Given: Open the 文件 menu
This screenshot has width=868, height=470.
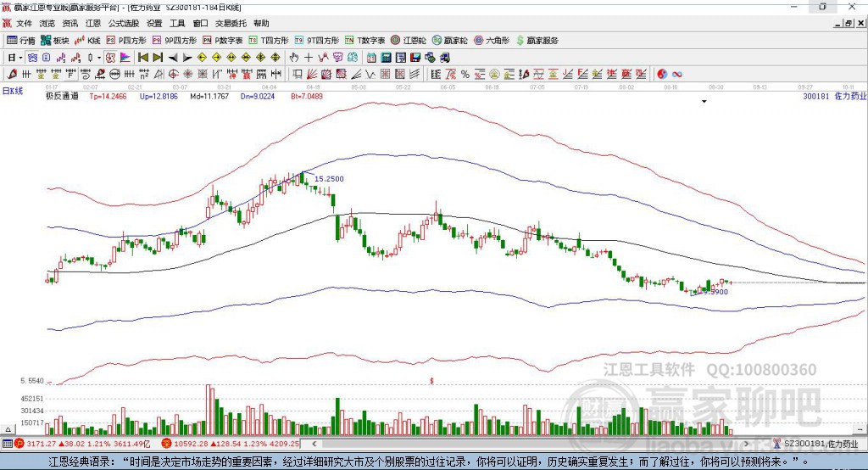Looking at the screenshot, I should (25, 23).
